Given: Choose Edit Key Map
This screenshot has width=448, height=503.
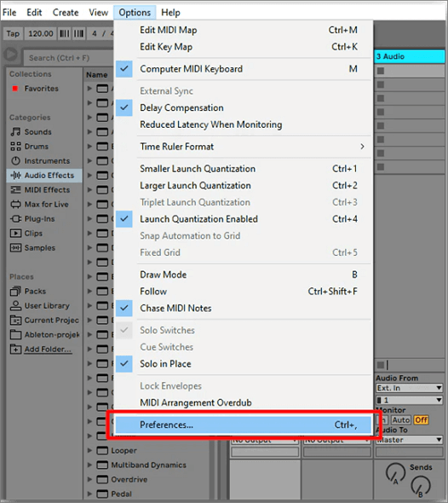Looking at the screenshot, I should pos(244,47).
